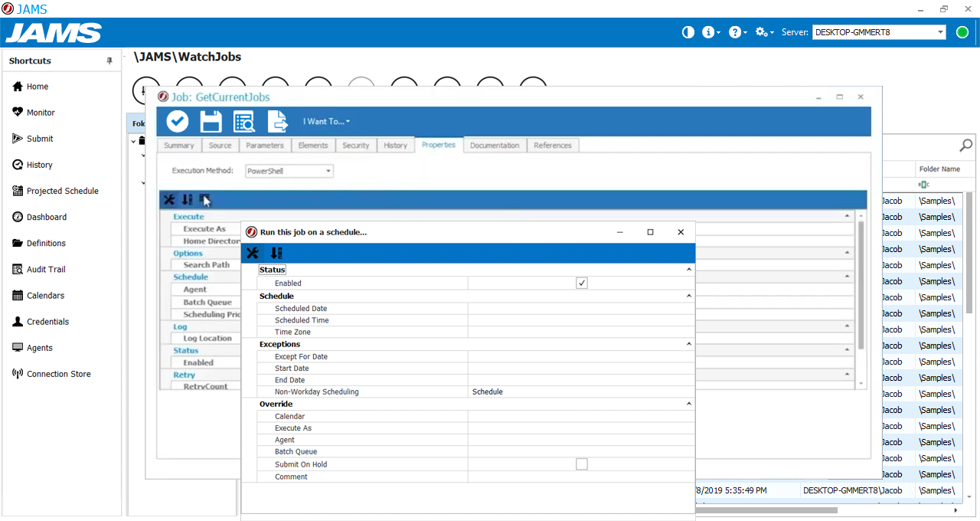980x521 pixels.
Task: Collapse the Status group in schedule dialog
Action: click(x=688, y=270)
